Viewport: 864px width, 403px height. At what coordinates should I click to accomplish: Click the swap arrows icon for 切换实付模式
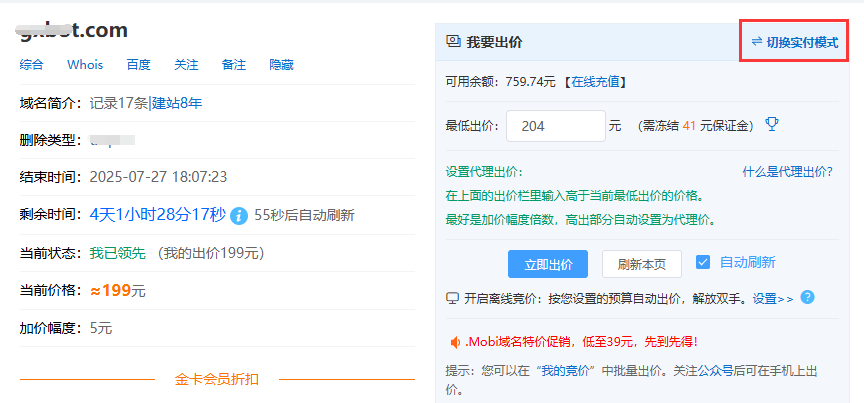756,42
